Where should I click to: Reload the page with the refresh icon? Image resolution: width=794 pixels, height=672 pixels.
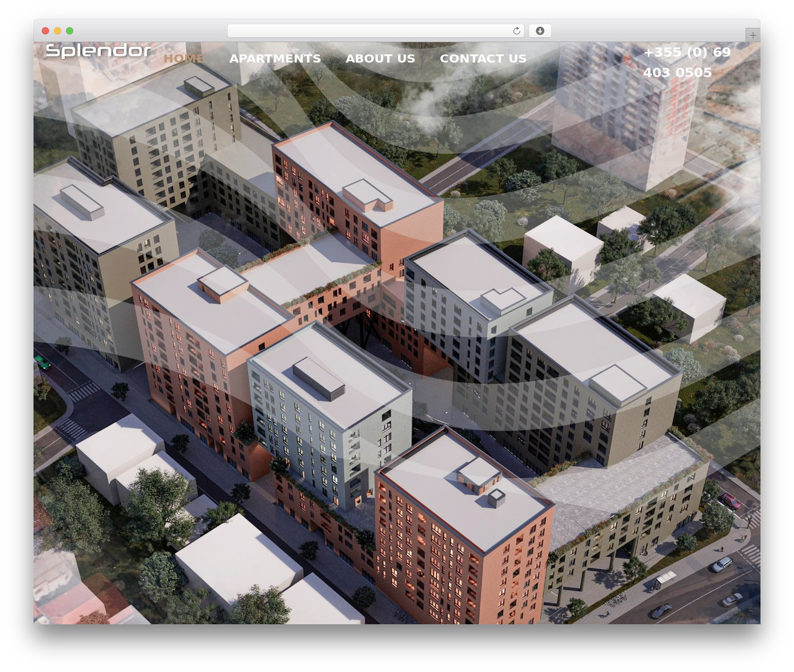[x=516, y=31]
